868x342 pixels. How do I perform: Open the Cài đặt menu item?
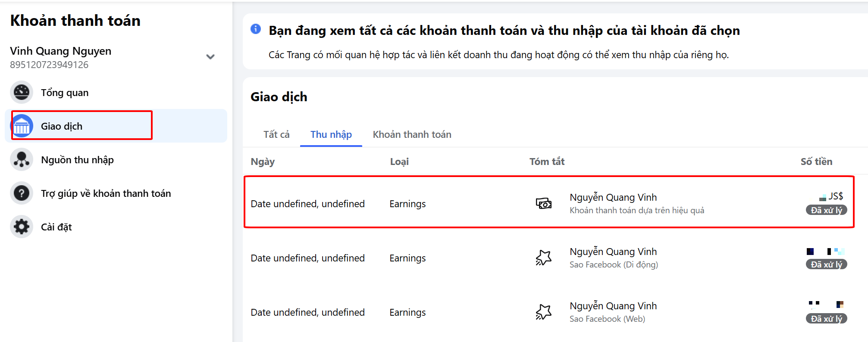click(56, 227)
